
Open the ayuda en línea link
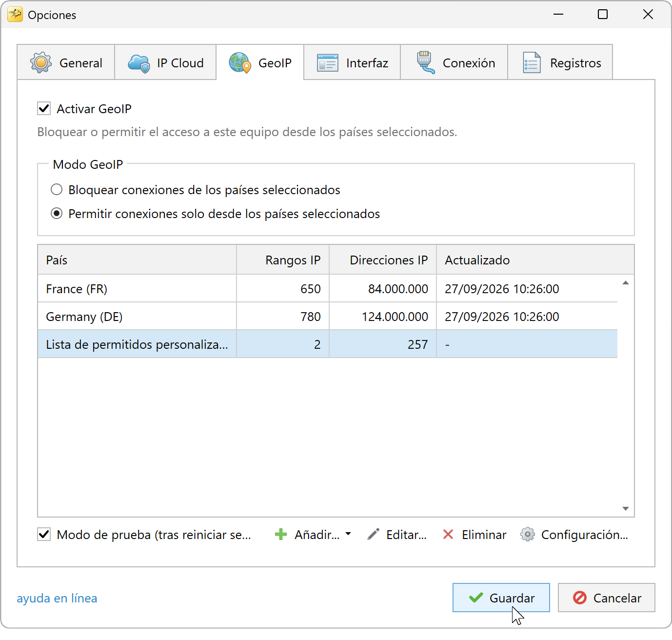[x=57, y=598]
